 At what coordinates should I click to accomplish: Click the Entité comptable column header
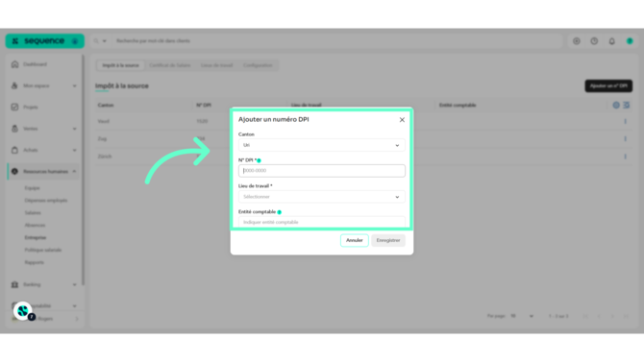click(458, 105)
